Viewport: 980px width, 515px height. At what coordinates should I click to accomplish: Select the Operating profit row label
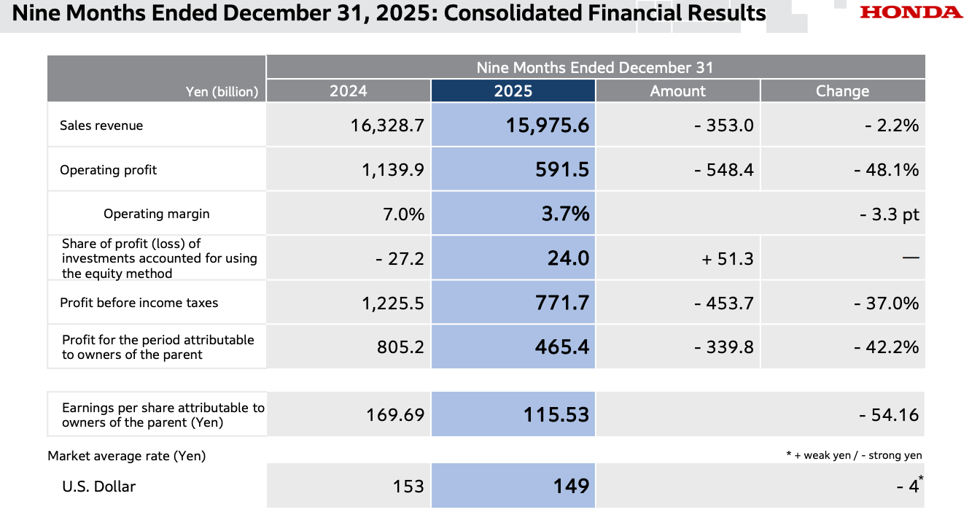coord(109,170)
